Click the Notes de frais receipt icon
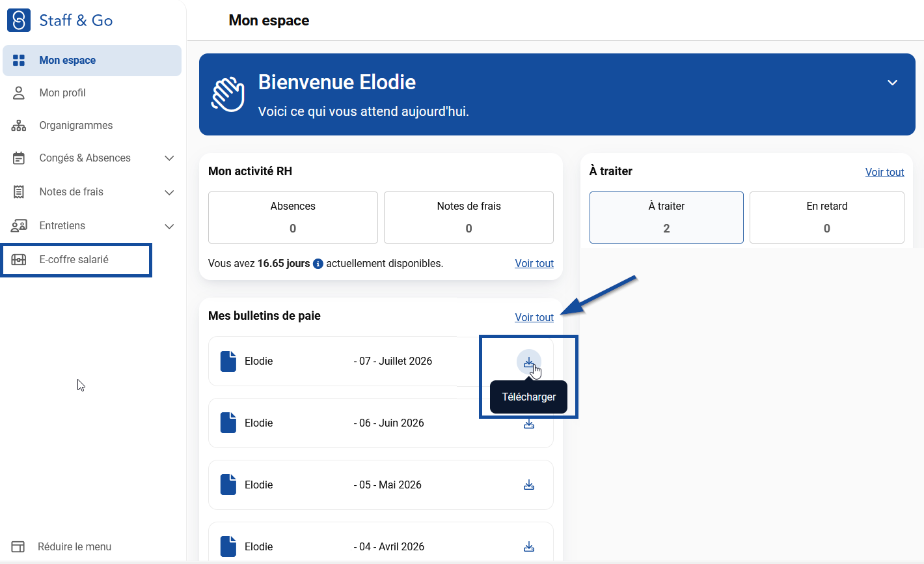 19,192
